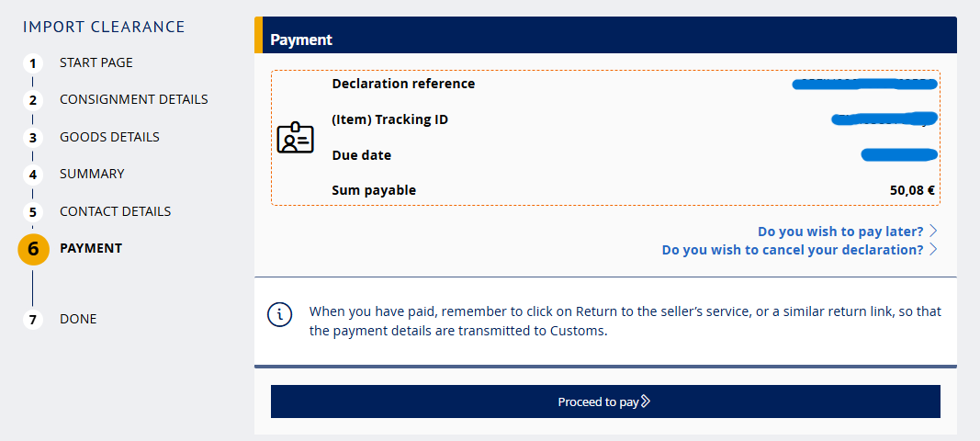Click the highlighted step 6 circle
The image size is (980, 441).
pyautogui.click(x=33, y=249)
